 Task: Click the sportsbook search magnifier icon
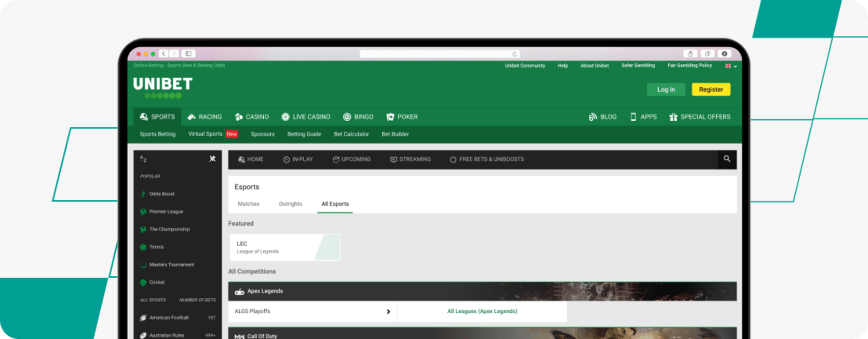[x=727, y=159]
